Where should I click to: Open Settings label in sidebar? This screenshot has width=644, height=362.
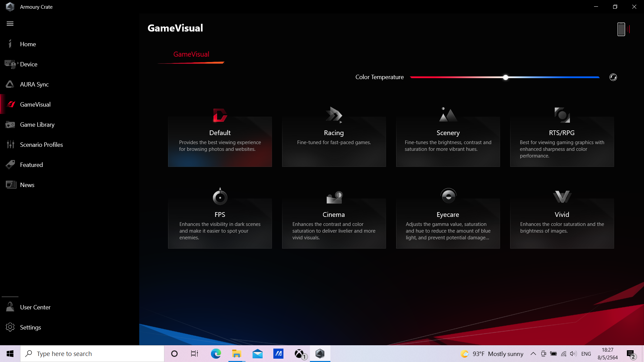[31, 327]
